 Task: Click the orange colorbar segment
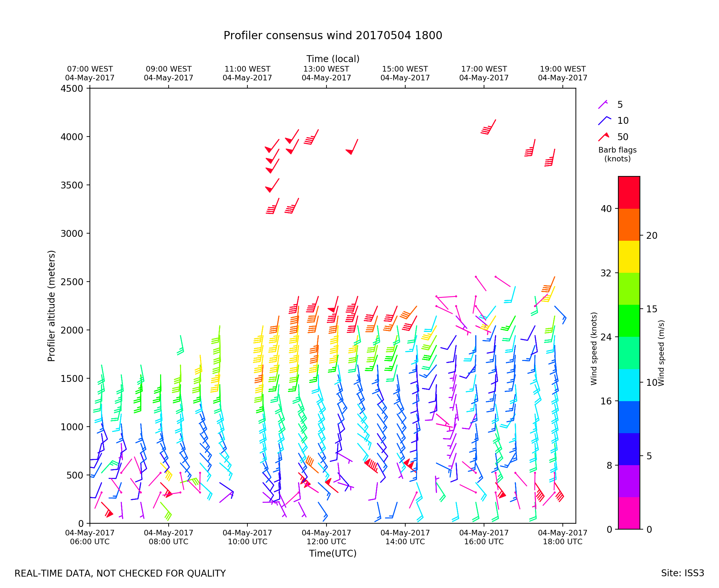tap(629, 224)
